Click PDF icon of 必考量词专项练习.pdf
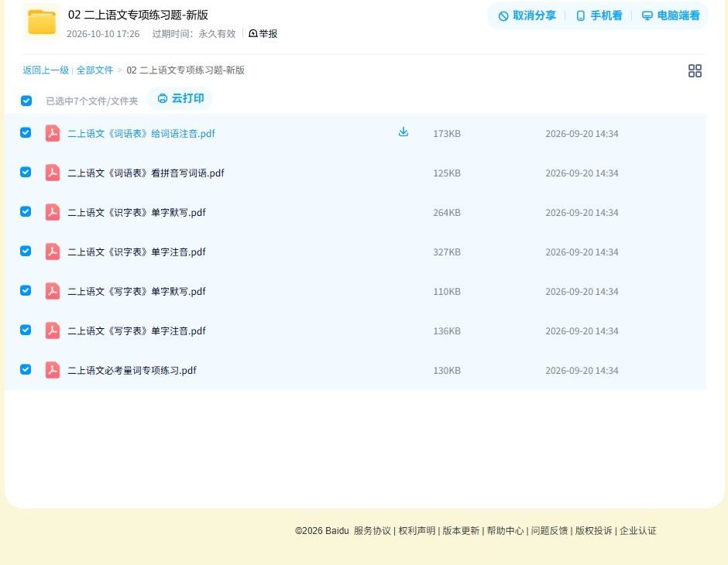 pyautogui.click(x=53, y=370)
